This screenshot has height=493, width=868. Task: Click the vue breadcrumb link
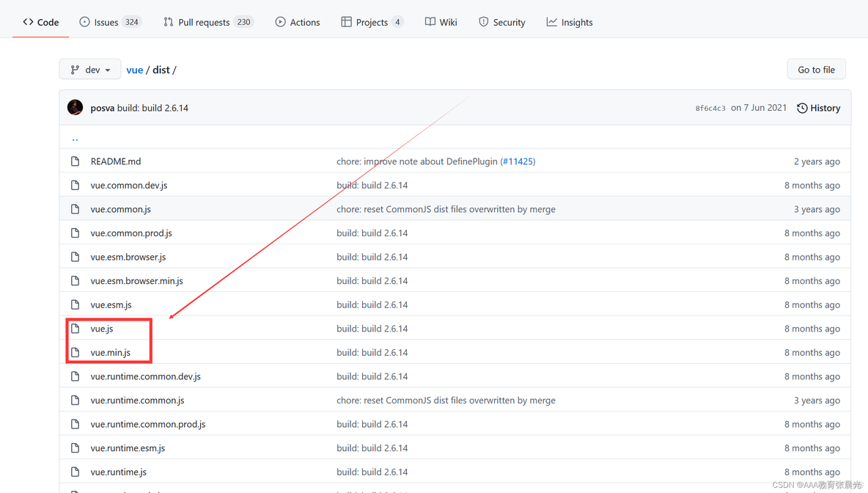coord(134,70)
